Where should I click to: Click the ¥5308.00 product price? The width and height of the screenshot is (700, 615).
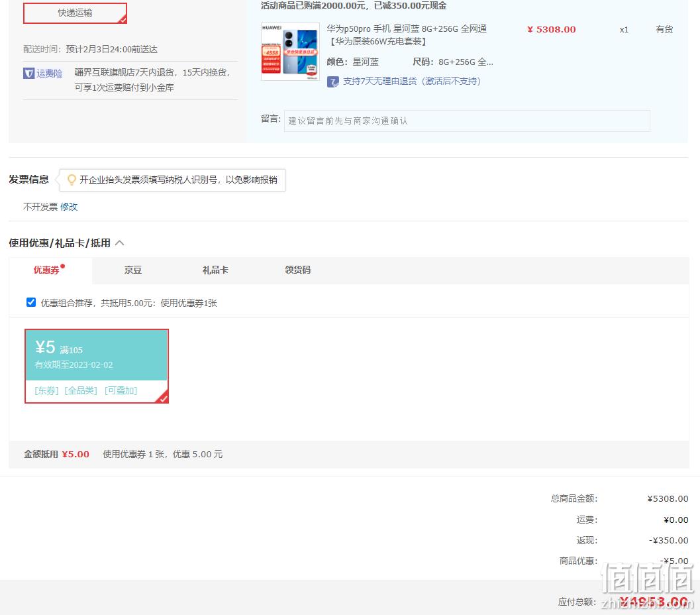point(552,29)
